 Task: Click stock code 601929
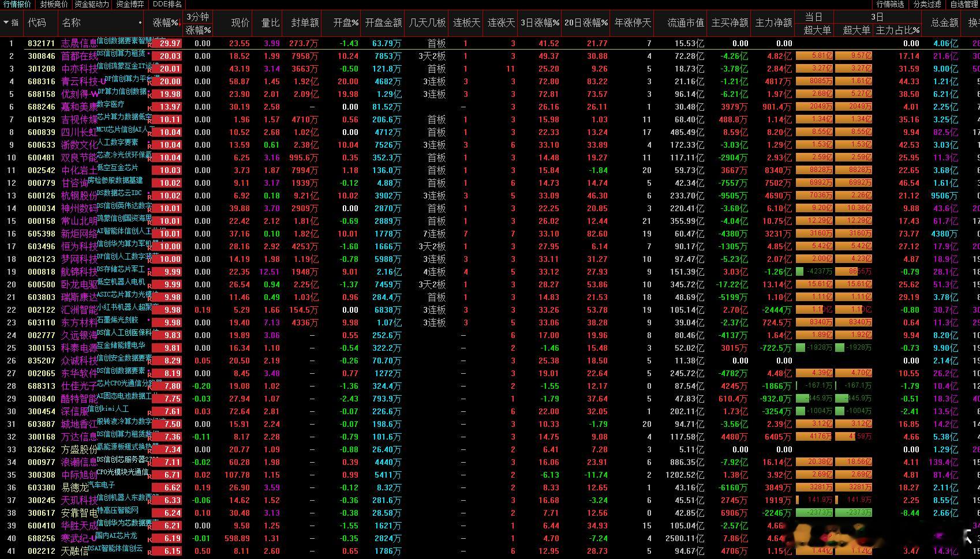42,119
